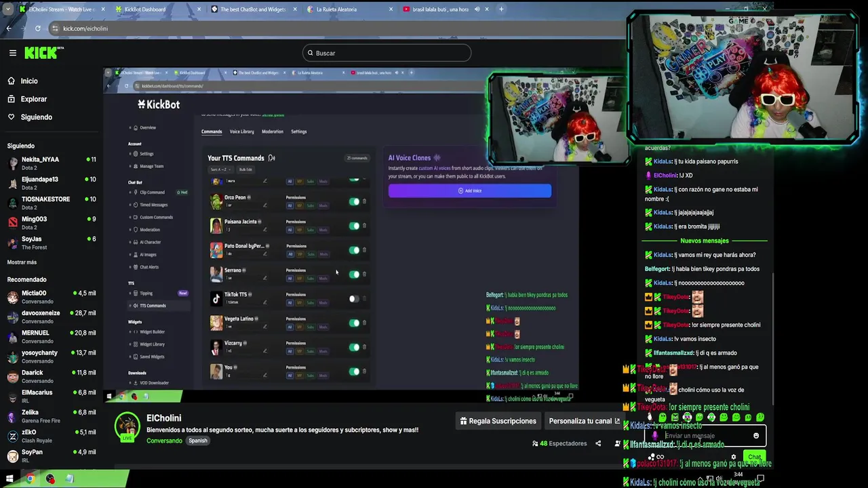Open Voice Library tab in KickBot
This screenshot has width=868, height=488.
(242, 131)
